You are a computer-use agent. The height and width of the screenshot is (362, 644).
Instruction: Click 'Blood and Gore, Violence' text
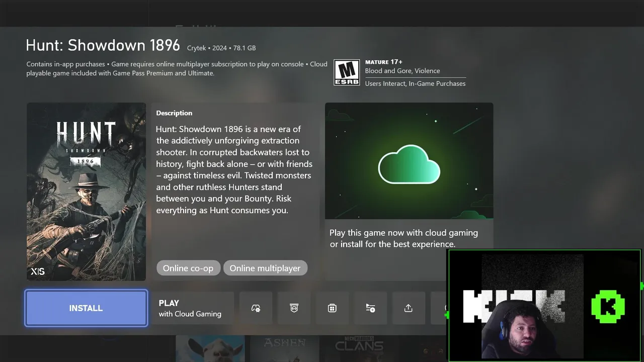click(x=403, y=71)
